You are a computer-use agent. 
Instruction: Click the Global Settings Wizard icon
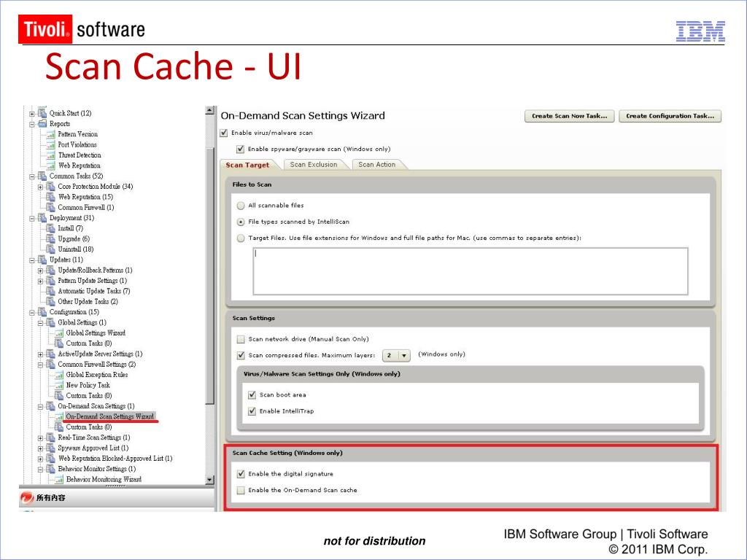coord(59,332)
